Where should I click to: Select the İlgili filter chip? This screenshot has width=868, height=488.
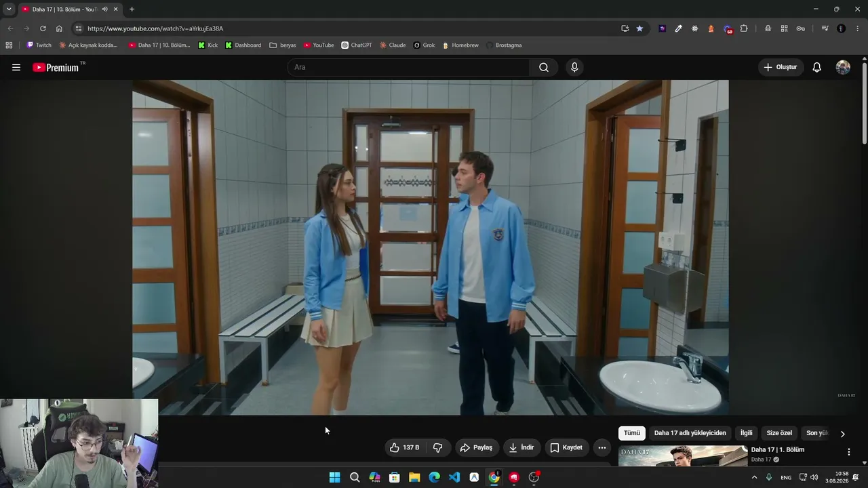(x=747, y=433)
